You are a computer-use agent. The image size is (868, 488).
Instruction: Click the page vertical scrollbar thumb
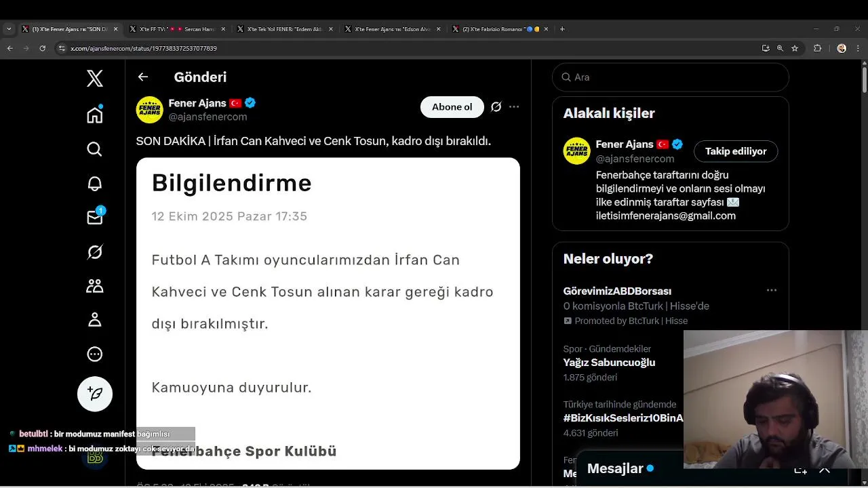click(x=864, y=79)
